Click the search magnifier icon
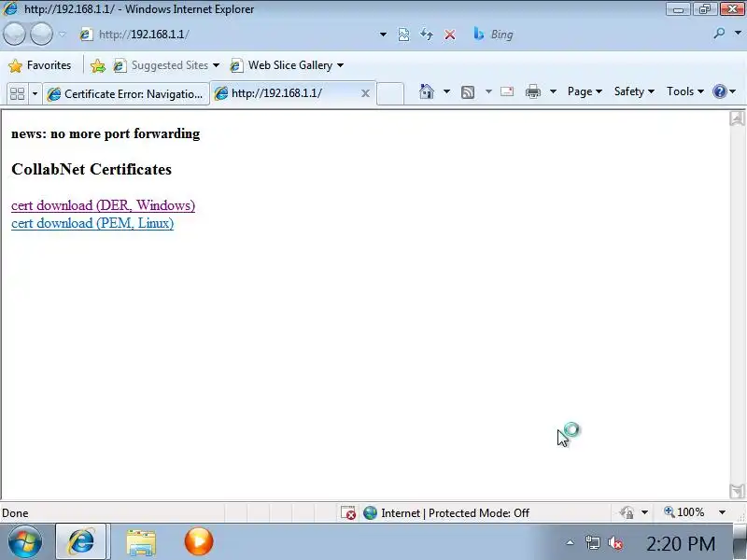The width and height of the screenshot is (747, 560). pos(719,34)
